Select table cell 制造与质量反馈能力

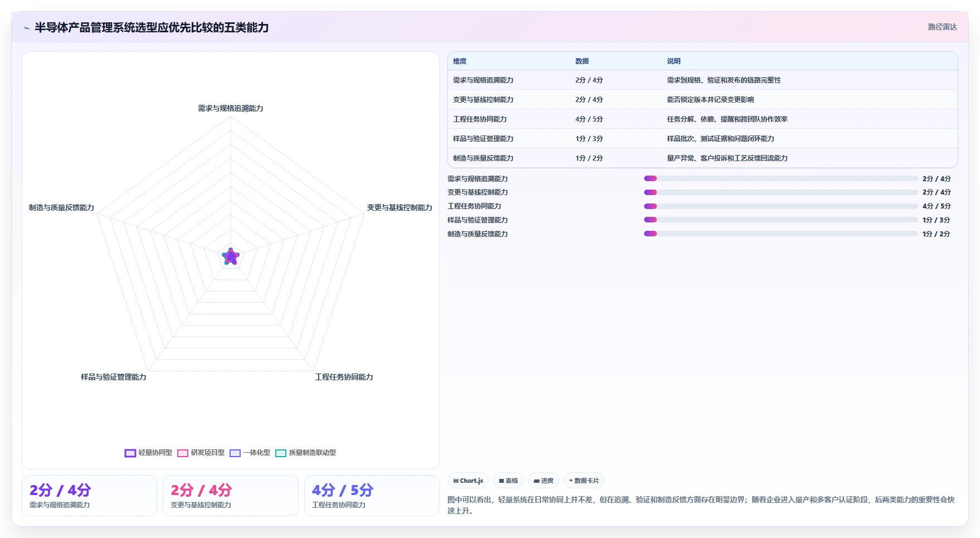tap(483, 158)
